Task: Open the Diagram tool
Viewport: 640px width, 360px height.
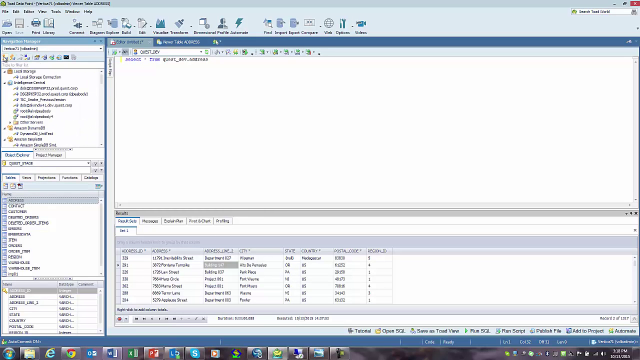Action: 97,27
